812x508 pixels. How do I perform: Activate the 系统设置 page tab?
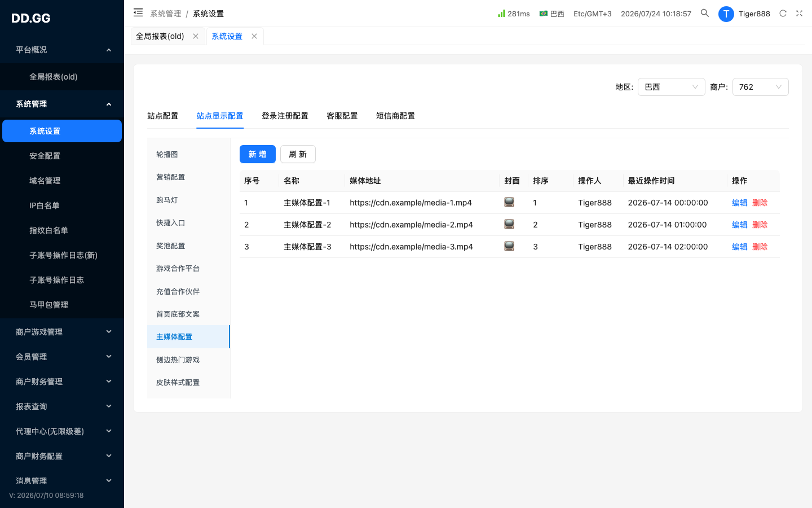227,36
